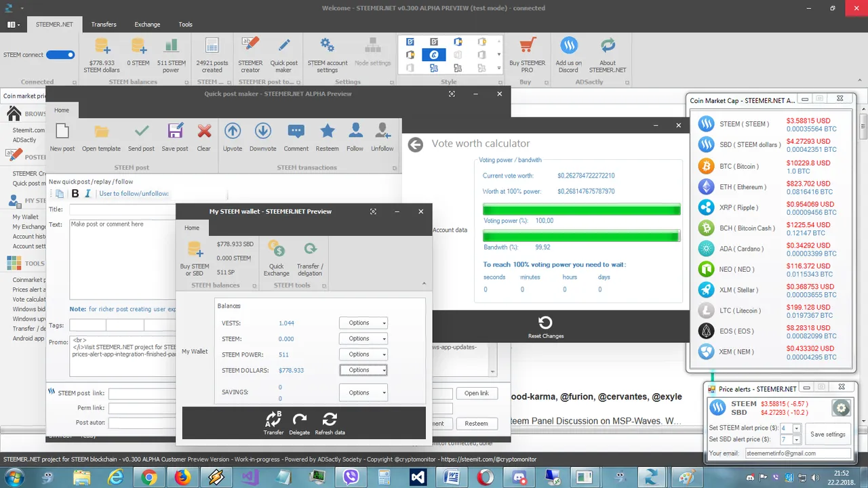Select BTC ( Bitcoin ) row in Coin Market Cap
This screenshot has height=488, width=868.
pyautogui.click(x=772, y=166)
